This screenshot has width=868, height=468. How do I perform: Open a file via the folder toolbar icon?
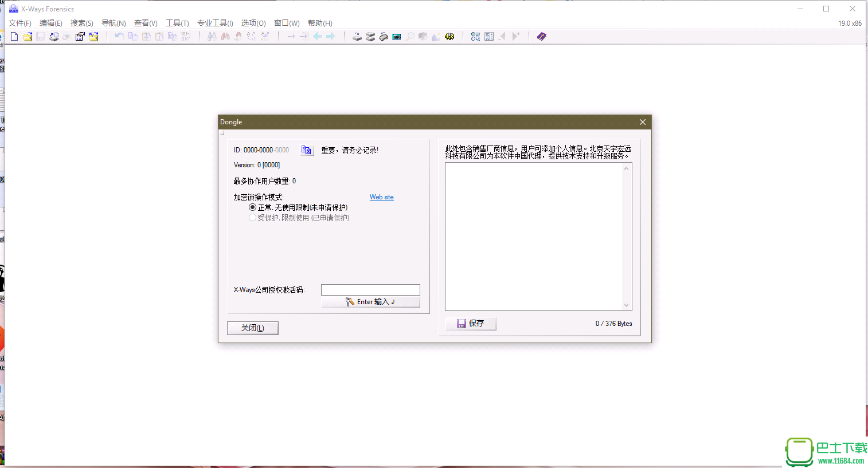click(x=28, y=36)
